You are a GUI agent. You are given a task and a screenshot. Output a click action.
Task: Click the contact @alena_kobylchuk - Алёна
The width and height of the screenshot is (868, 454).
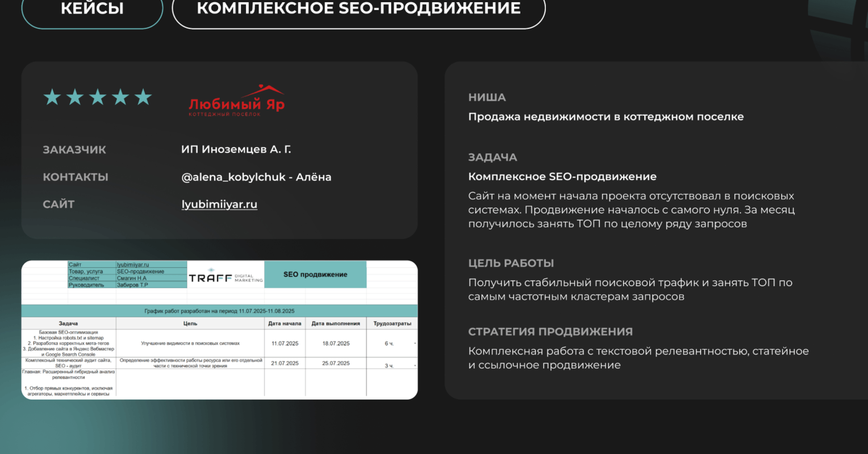(256, 177)
